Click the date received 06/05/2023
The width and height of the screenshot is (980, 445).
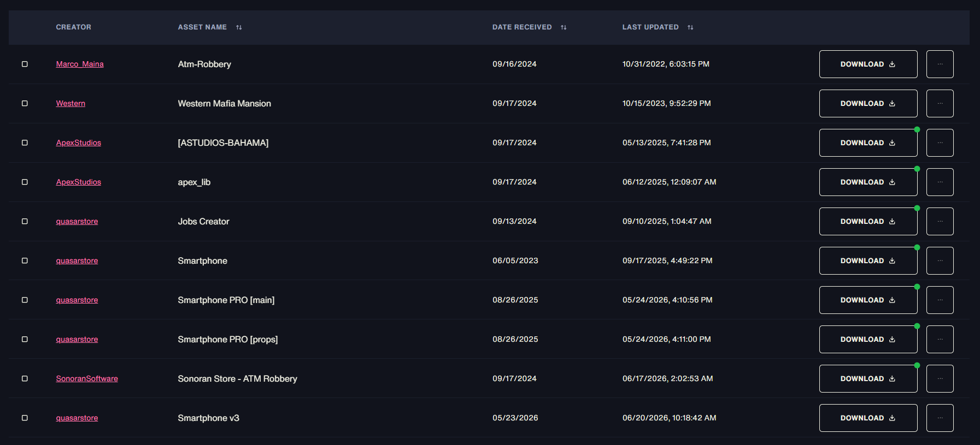coord(515,260)
